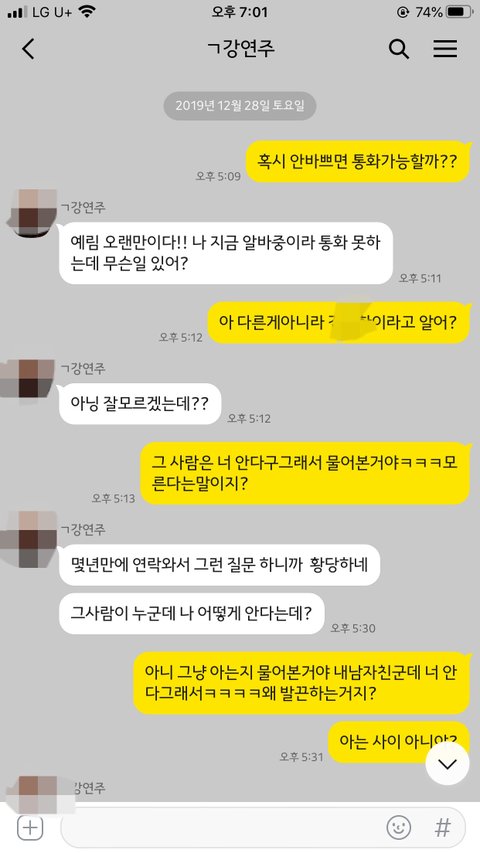Jump to latest message down chevron

(x=447, y=764)
